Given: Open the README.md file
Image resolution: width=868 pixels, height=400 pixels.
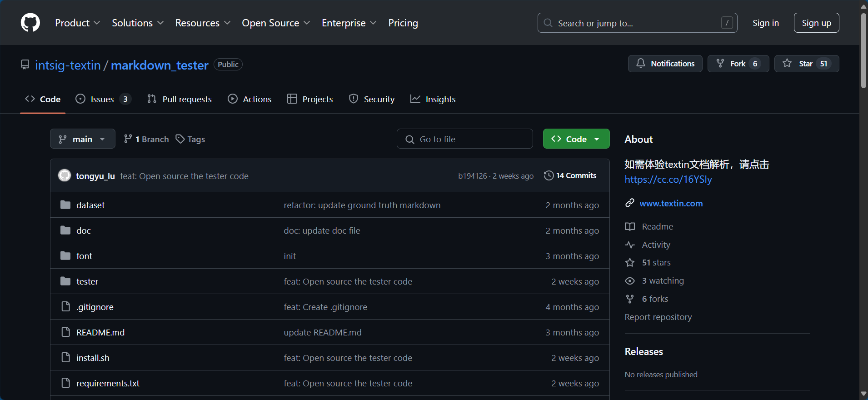Looking at the screenshot, I should pyautogui.click(x=100, y=332).
